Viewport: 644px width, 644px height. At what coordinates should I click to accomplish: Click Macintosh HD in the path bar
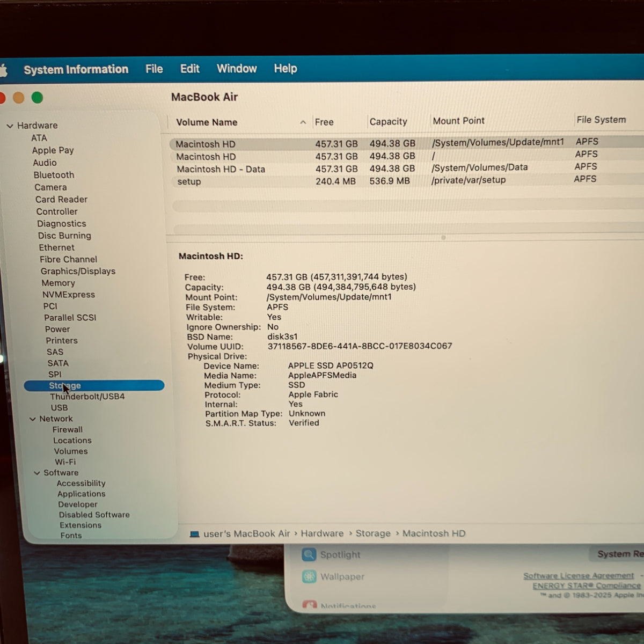[x=434, y=533]
